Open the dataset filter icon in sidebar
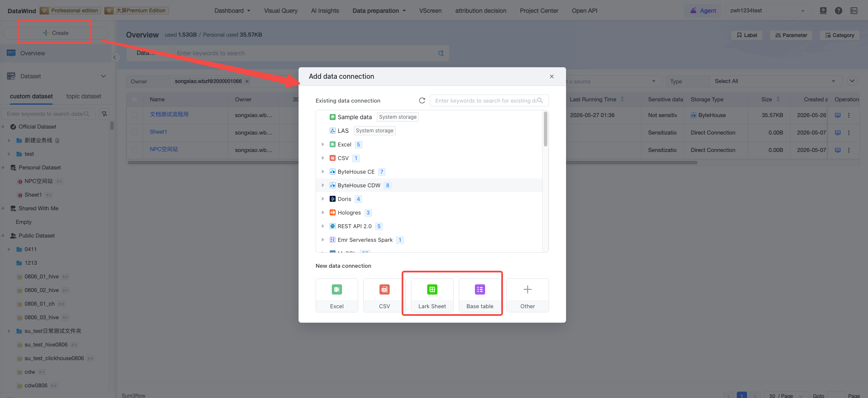 click(x=104, y=114)
